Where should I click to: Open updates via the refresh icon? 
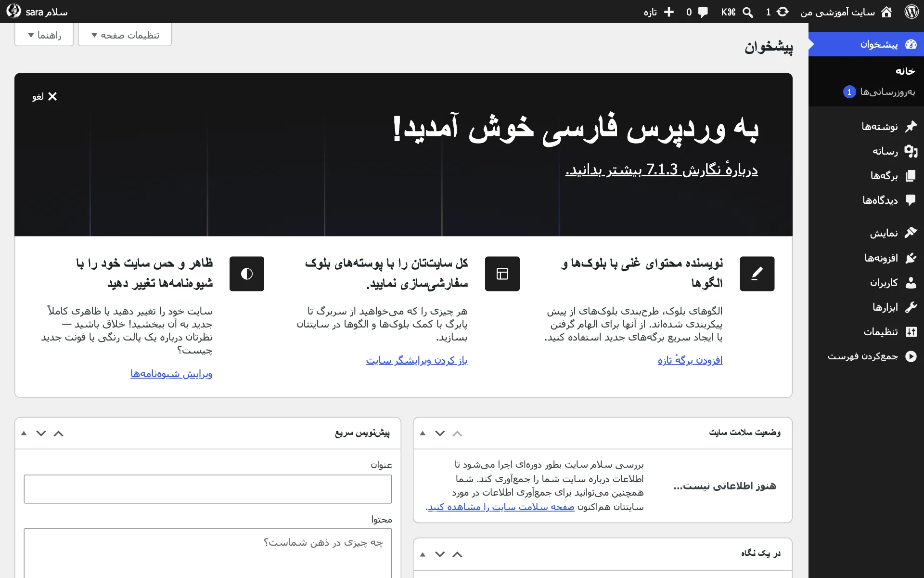(x=783, y=12)
